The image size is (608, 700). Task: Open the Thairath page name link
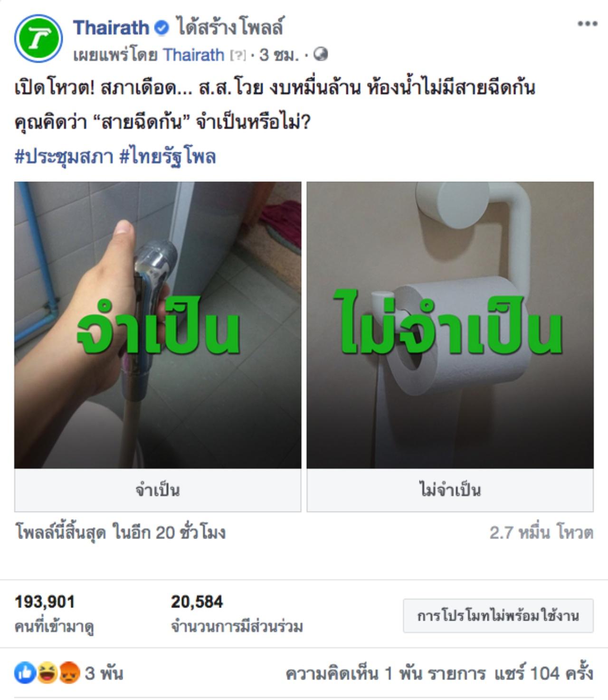[111, 28]
